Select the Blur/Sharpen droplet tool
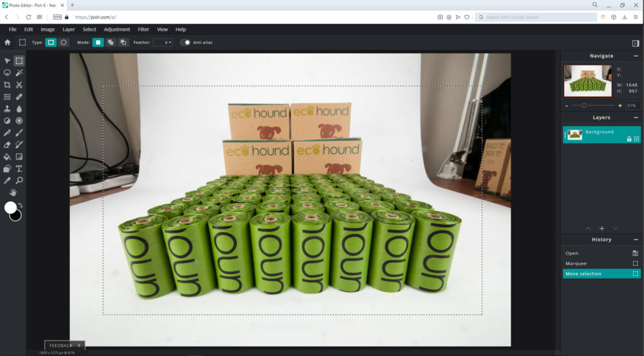 [19, 109]
